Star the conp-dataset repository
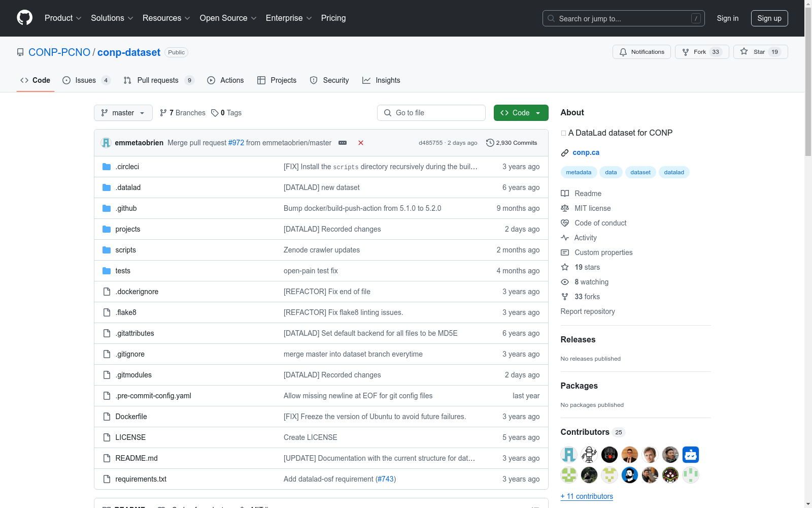 click(760, 52)
